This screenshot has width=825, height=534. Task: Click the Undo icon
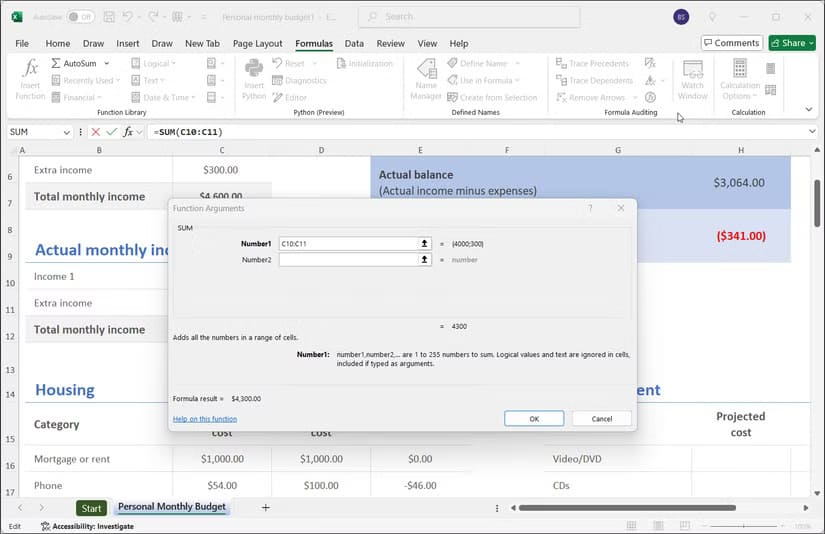pos(128,17)
